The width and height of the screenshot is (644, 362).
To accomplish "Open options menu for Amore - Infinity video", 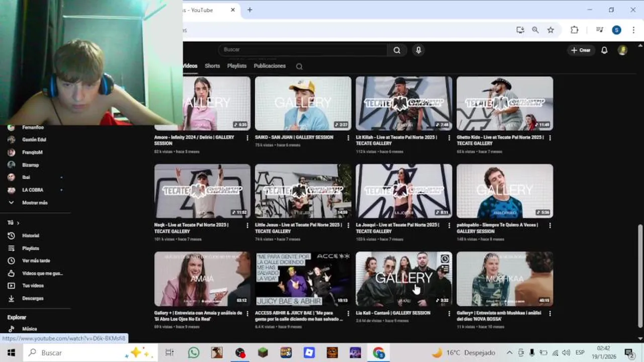I will [247, 138].
